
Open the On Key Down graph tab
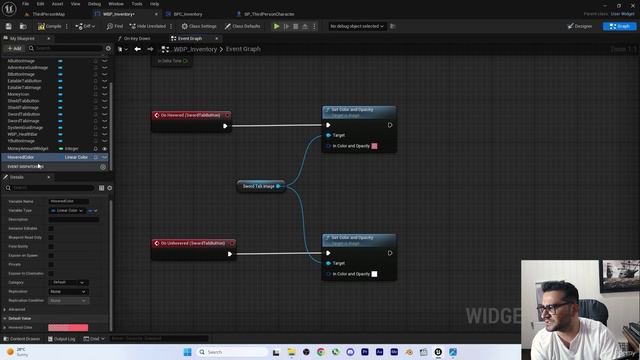137,38
